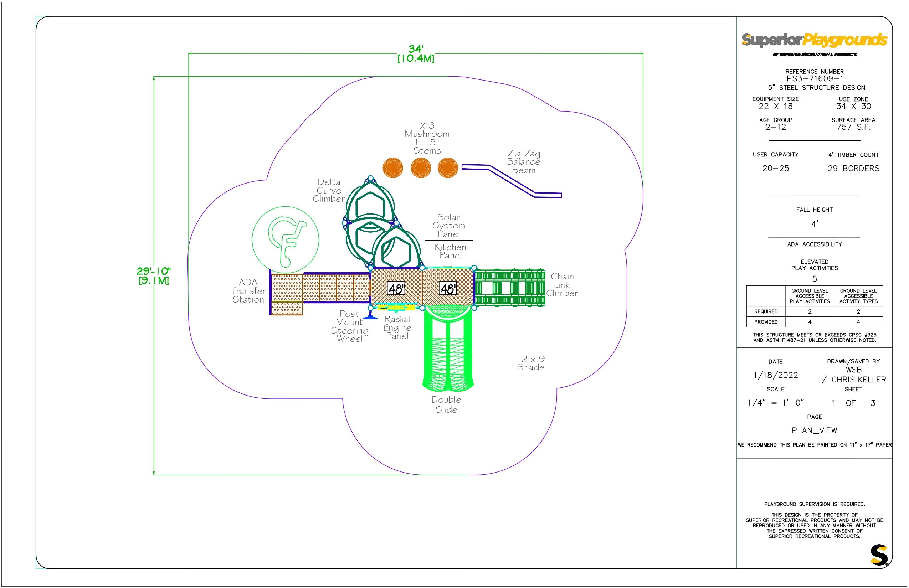Click the Provided row in accessibility table
This screenshot has width=909, height=588.
(814, 322)
